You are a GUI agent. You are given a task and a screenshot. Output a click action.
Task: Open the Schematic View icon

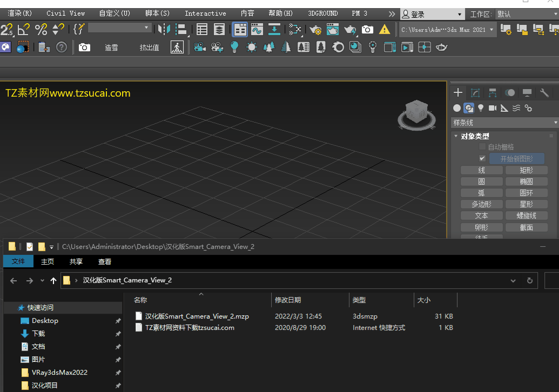pyautogui.click(x=295, y=29)
